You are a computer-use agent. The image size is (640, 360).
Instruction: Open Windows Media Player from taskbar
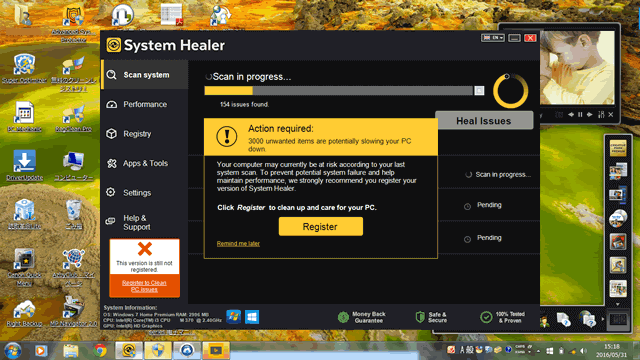click(40, 351)
